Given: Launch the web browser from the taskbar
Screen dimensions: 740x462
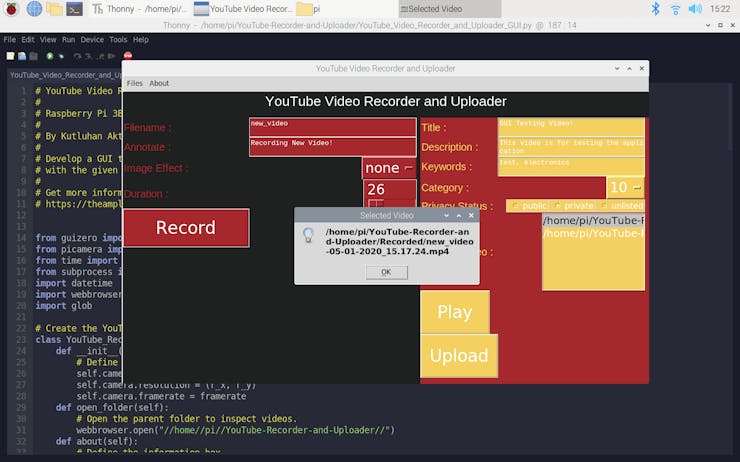Looking at the screenshot, I should (x=34, y=9).
